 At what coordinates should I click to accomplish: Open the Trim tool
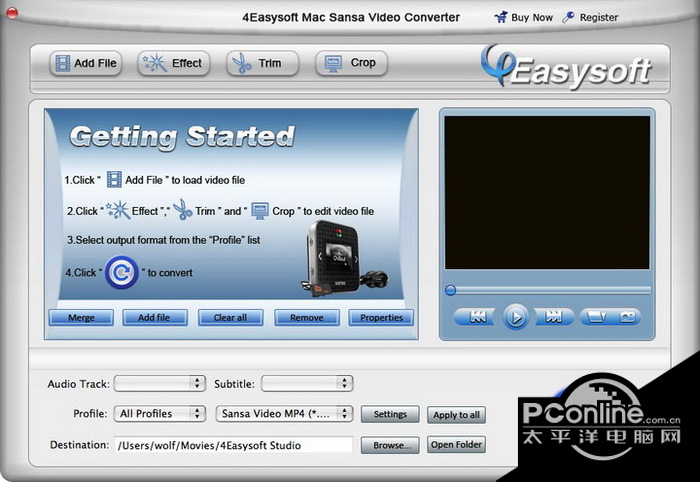pyautogui.click(x=262, y=63)
